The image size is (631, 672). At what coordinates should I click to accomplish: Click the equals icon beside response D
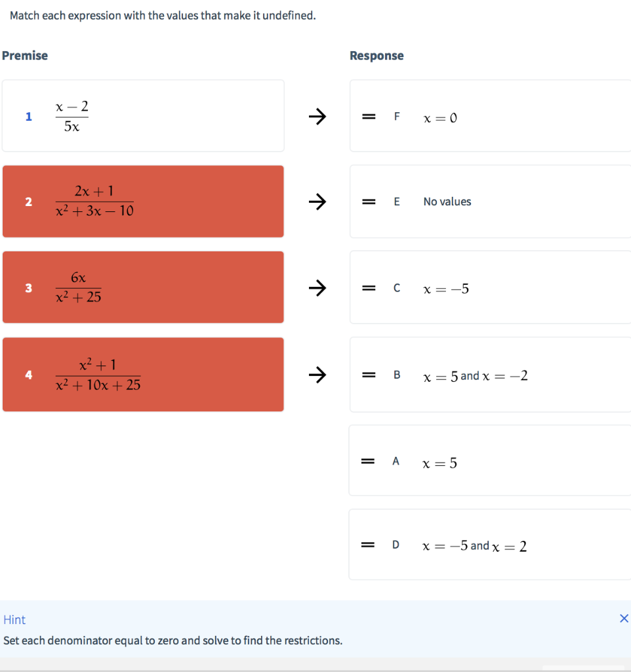(369, 545)
